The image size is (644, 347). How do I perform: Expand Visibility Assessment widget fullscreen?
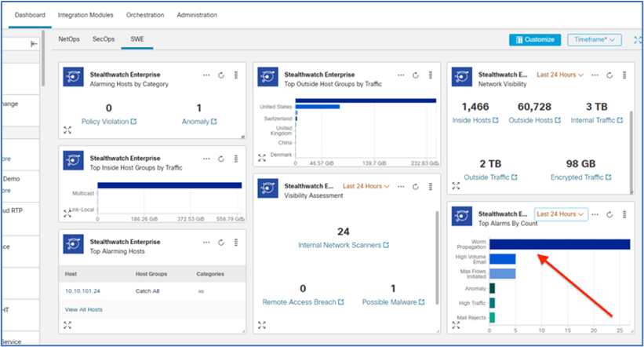click(x=262, y=325)
